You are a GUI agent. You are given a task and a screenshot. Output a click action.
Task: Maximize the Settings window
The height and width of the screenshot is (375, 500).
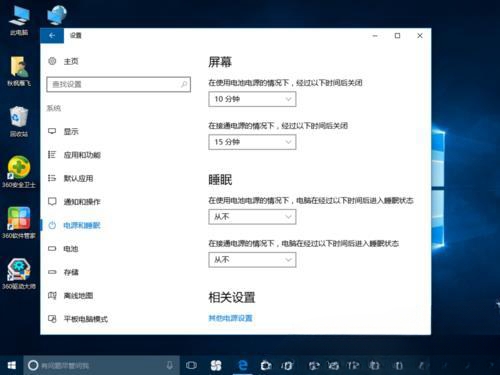397,36
